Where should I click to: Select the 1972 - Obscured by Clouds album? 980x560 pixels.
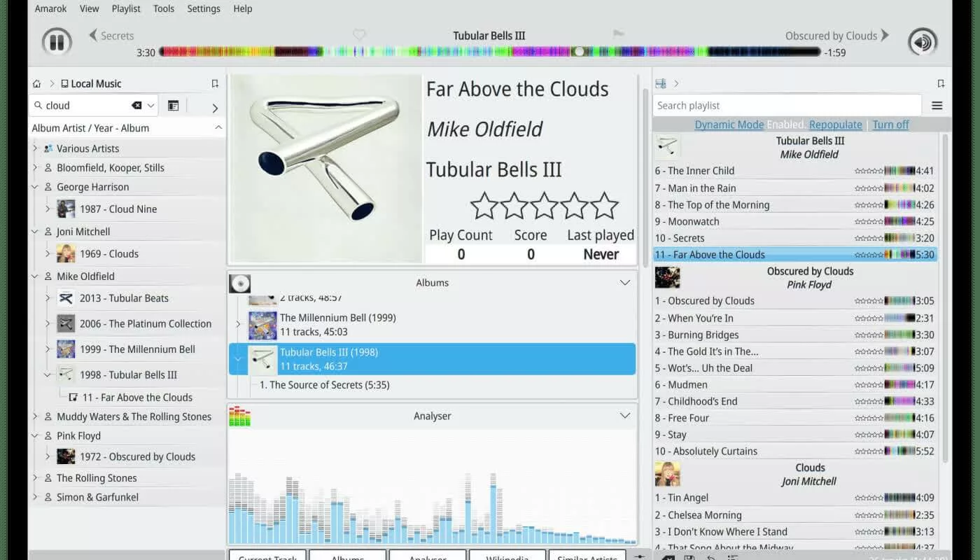point(137,456)
